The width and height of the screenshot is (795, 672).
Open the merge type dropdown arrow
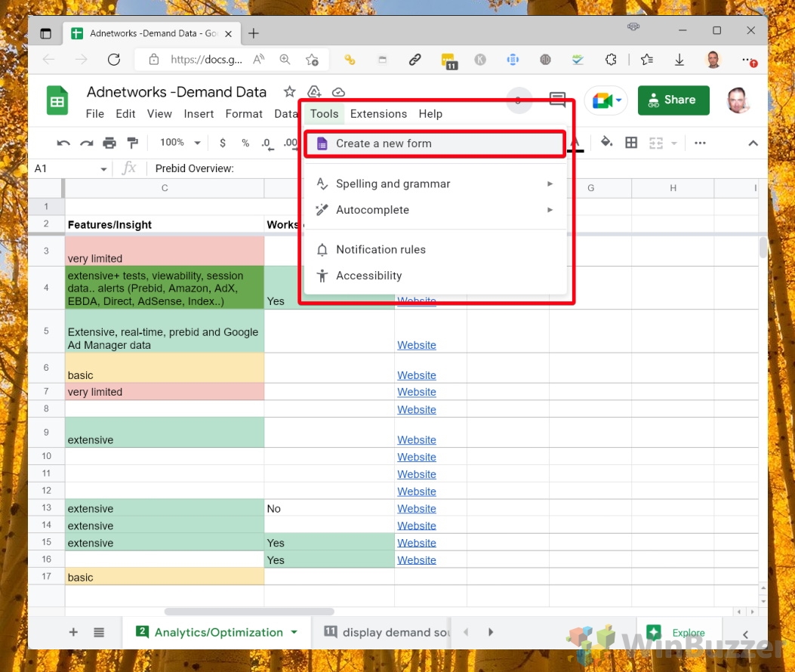674,143
